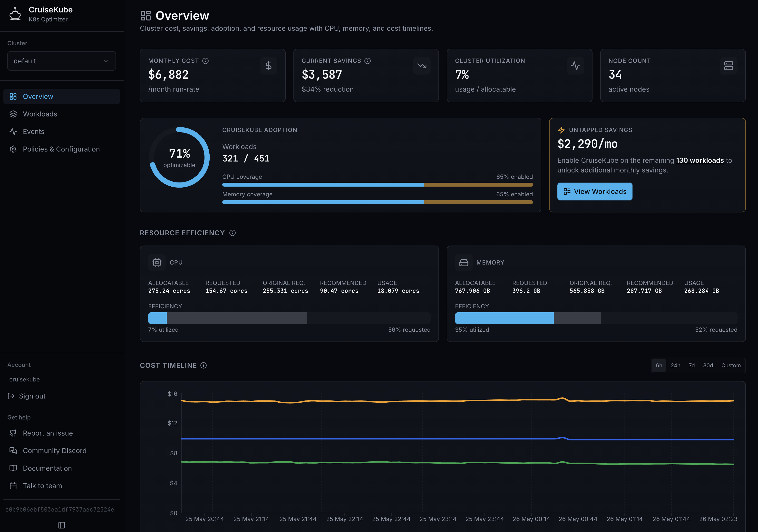Click the server icon on Node Count
758x532 pixels.
tap(729, 66)
